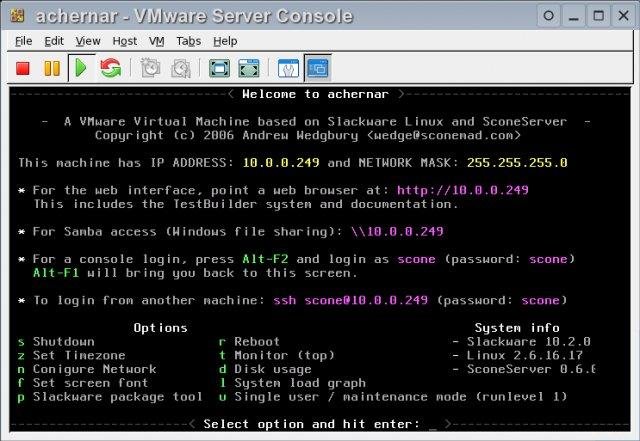Enter full screen mode icon
The width and height of the screenshot is (640, 441).
click(220, 68)
